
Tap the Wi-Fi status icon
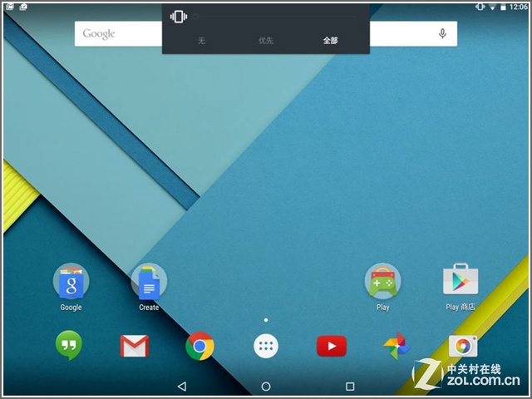click(x=492, y=7)
